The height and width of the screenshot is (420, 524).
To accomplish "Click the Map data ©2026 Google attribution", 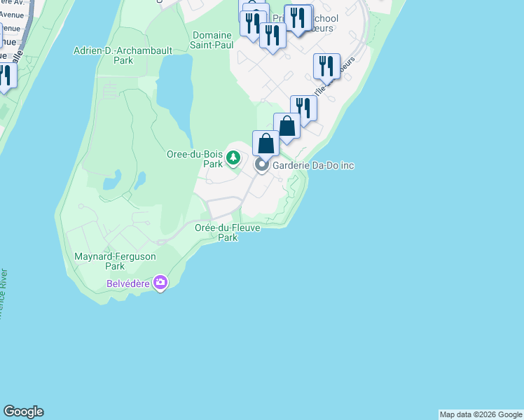I will tap(481, 414).
